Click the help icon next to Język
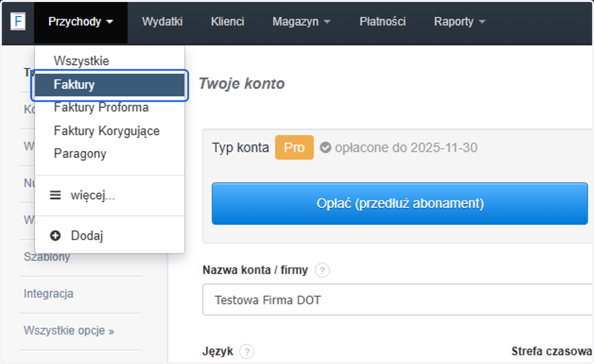 (247, 352)
